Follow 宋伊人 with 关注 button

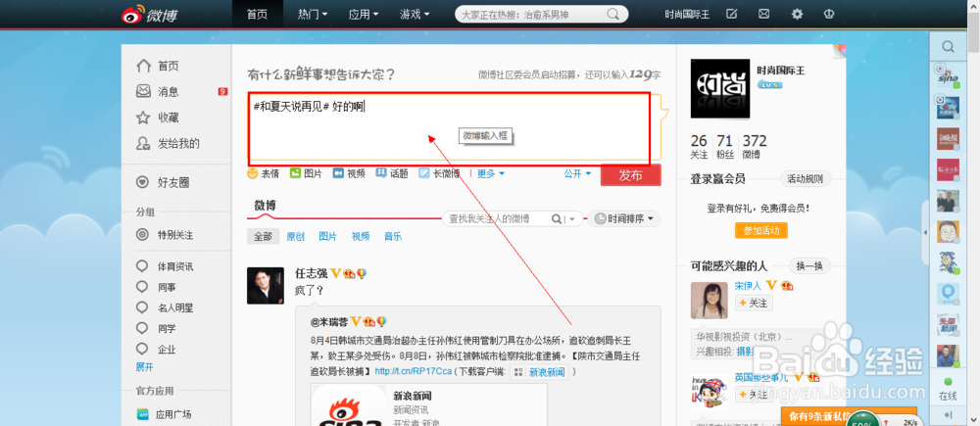pos(754,303)
